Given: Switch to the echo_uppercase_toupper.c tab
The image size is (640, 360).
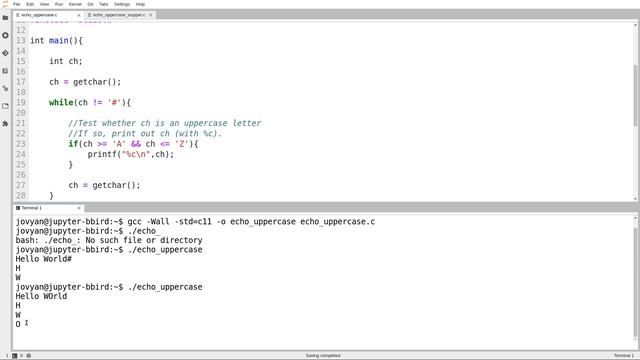Looking at the screenshot, I should point(120,15).
